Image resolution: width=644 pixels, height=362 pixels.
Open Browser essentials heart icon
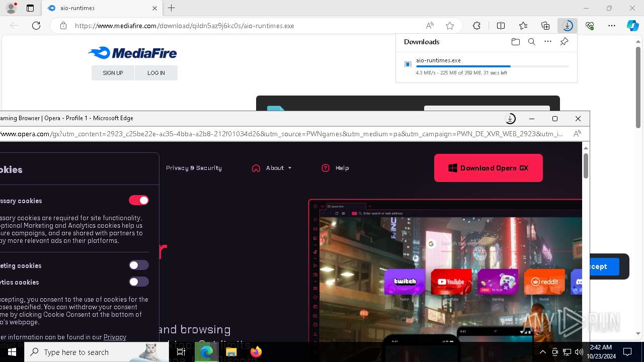pyautogui.click(x=590, y=26)
